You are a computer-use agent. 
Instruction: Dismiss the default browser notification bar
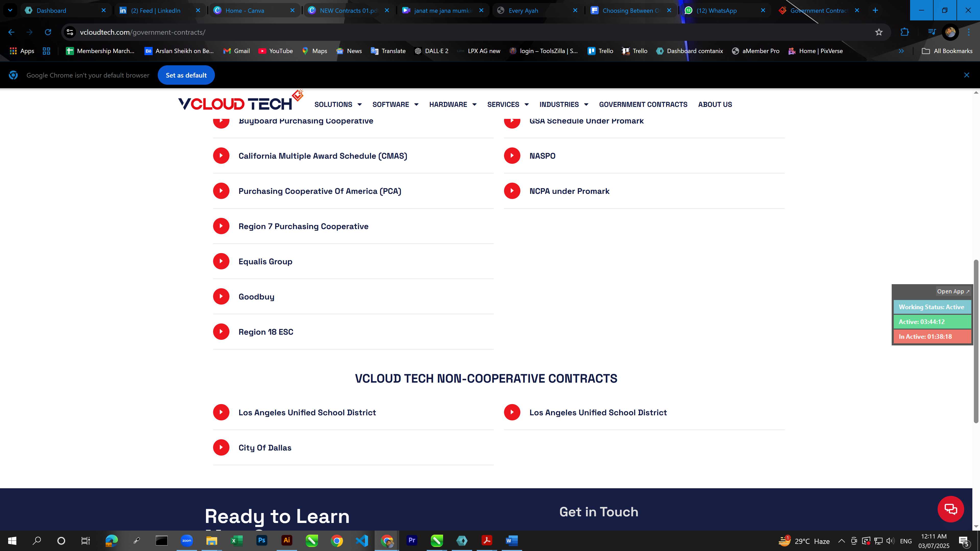point(967,75)
